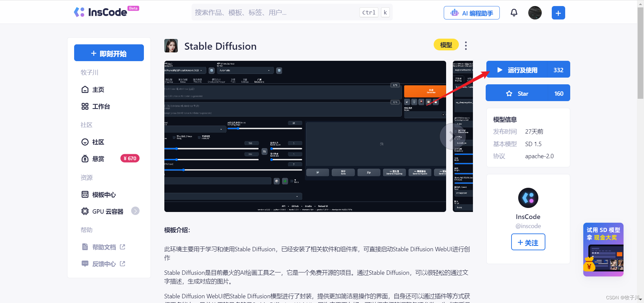Click the 27天前 publish time text
The image size is (644, 303).
(534, 132)
